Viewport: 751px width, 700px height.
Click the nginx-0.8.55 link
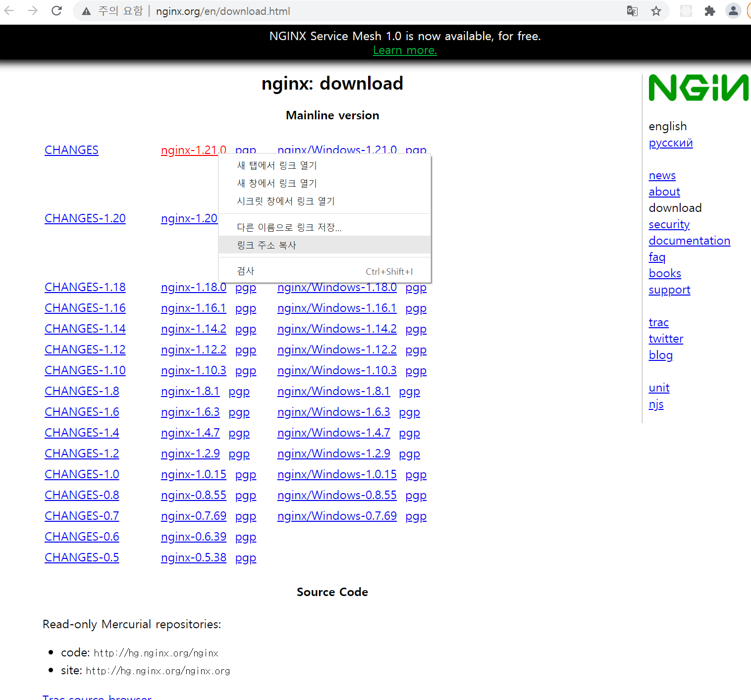click(194, 495)
